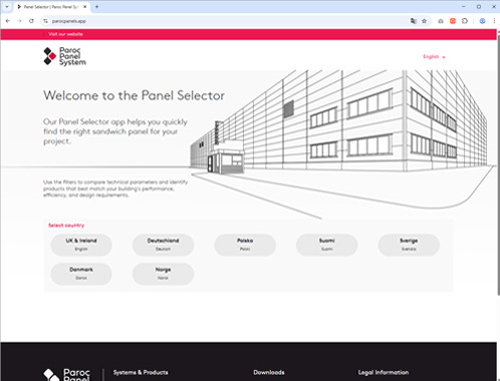Follow the Visit our website link
The height and width of the screenshot is (381, 500).
pos(65,34)
